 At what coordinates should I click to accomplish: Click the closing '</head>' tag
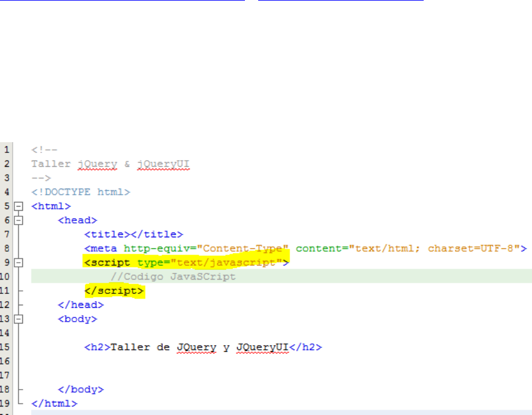(x=81, y=305)
